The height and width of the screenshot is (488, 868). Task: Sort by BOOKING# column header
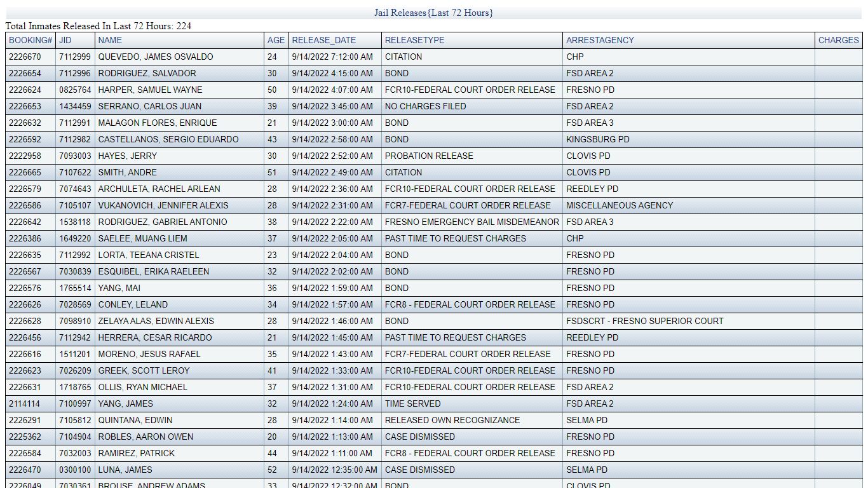pyautogui.click(x=31, y=40)
